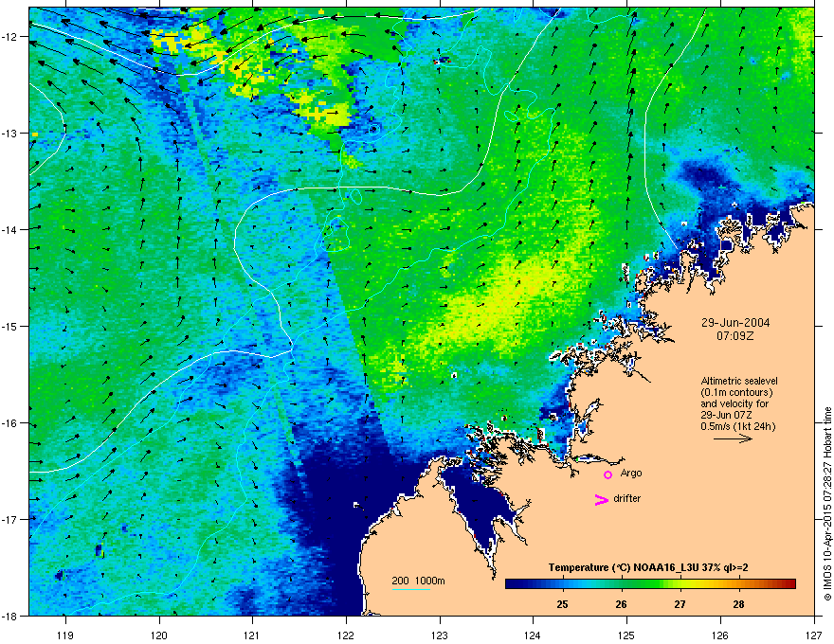Click latitude axis label -14
834x644 pixels.
pyautogui.click(x=10, y=229)
